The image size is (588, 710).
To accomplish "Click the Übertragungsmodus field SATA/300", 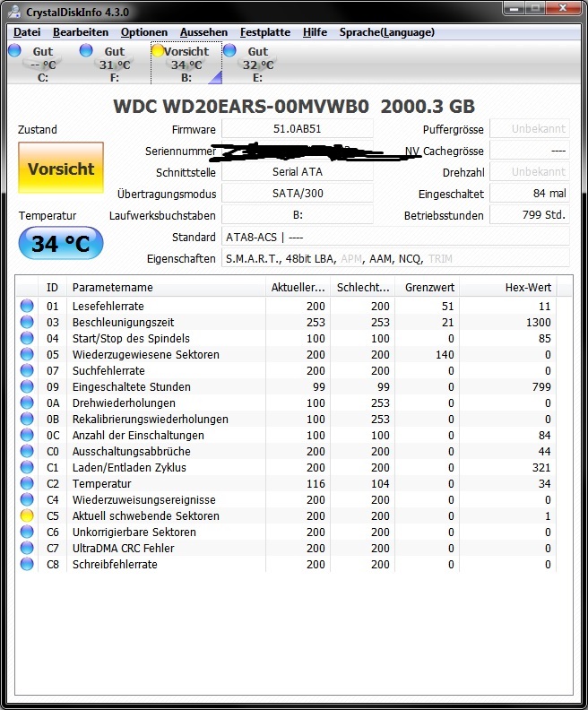I will coord(298,194).
